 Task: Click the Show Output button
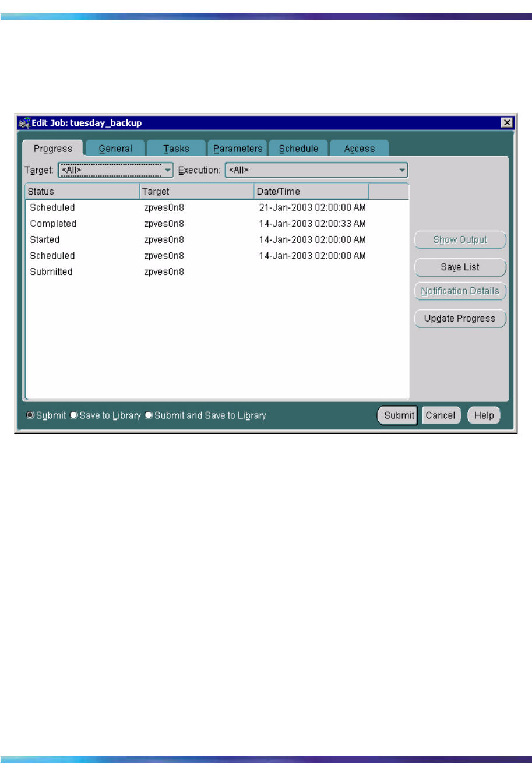coord(460,239)
